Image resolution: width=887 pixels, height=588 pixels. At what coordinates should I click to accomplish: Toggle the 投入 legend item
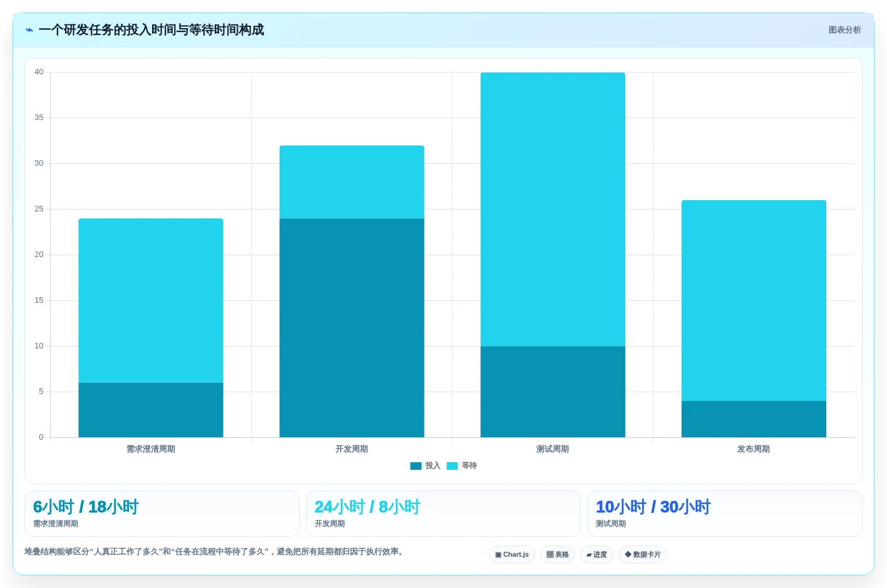[426, 465]
